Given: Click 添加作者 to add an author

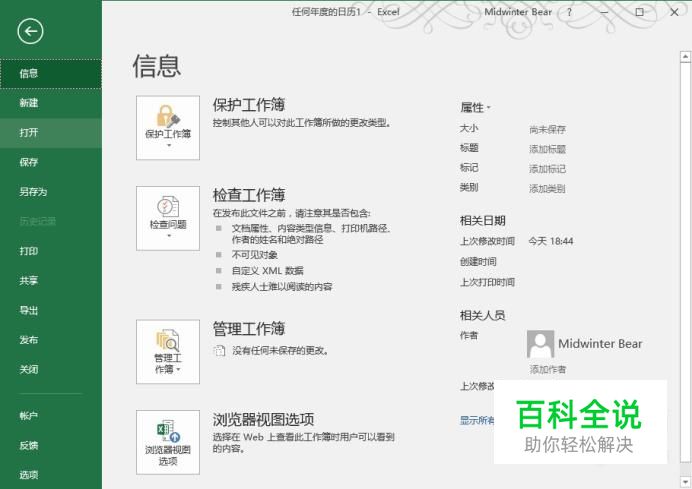Looking at the screenshot, I should pos(548,369).
